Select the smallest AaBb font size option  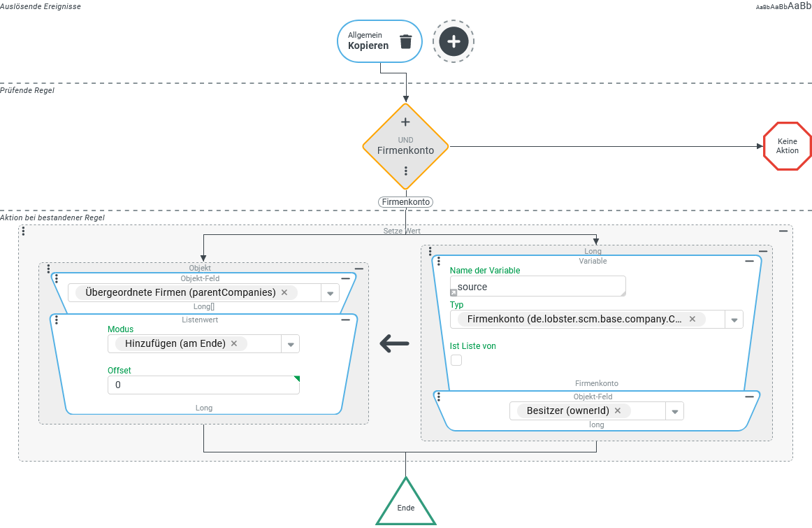tap(763, 7)
